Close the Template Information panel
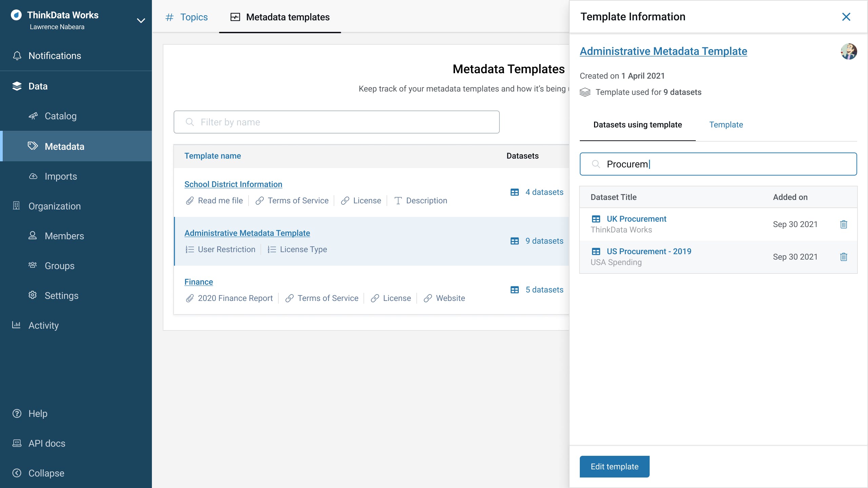Viewport: 868px width, 488px height. 846,17
